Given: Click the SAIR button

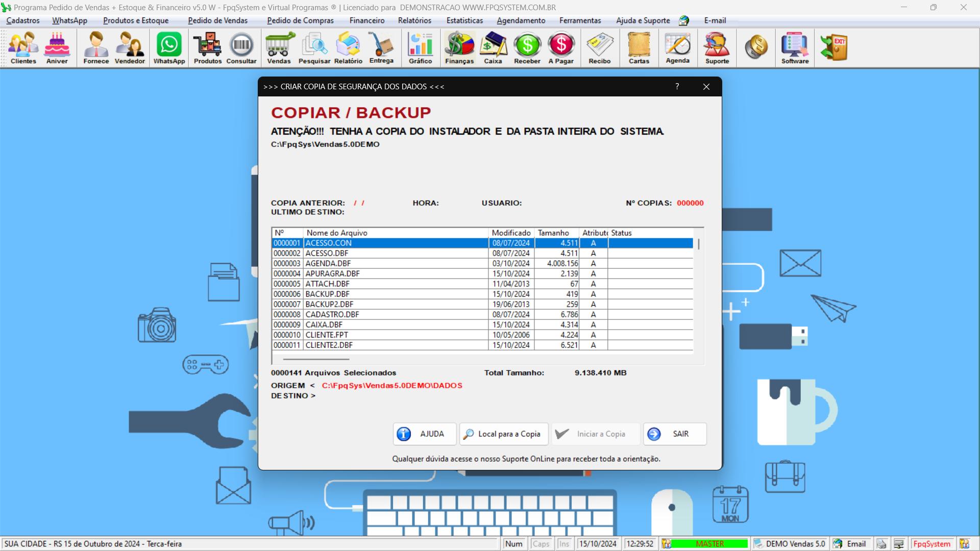Looking at the screenshot, I should [675, 434].
